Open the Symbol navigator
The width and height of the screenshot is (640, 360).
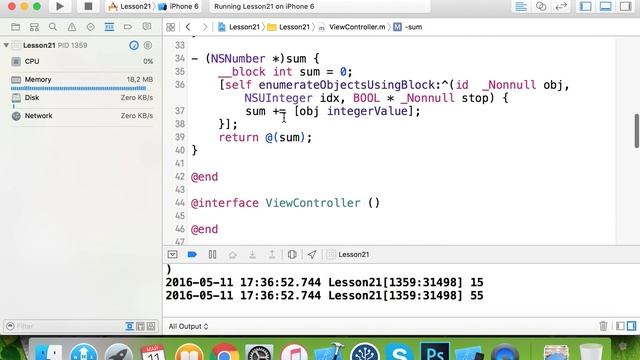34,27
